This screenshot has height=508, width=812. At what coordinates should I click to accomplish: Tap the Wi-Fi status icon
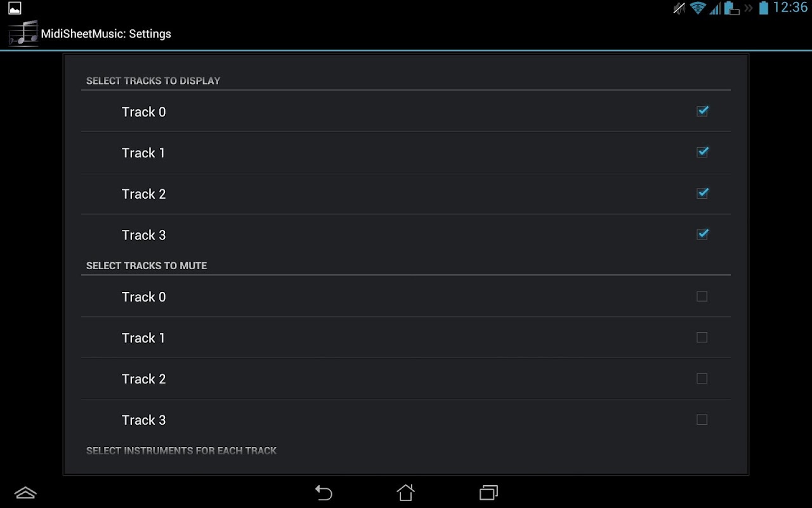point(698,8)
